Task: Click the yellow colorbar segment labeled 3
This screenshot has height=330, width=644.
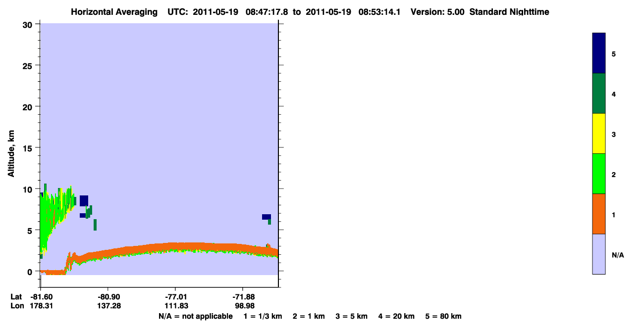Action: click(x=599, y=134)
